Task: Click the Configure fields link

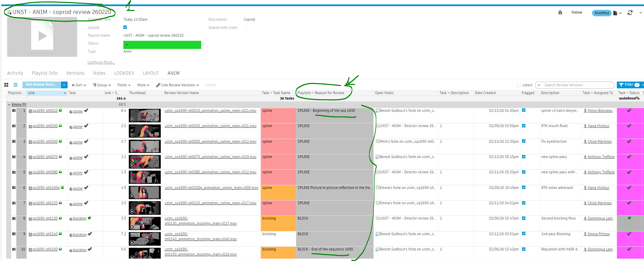Action: 101,63
